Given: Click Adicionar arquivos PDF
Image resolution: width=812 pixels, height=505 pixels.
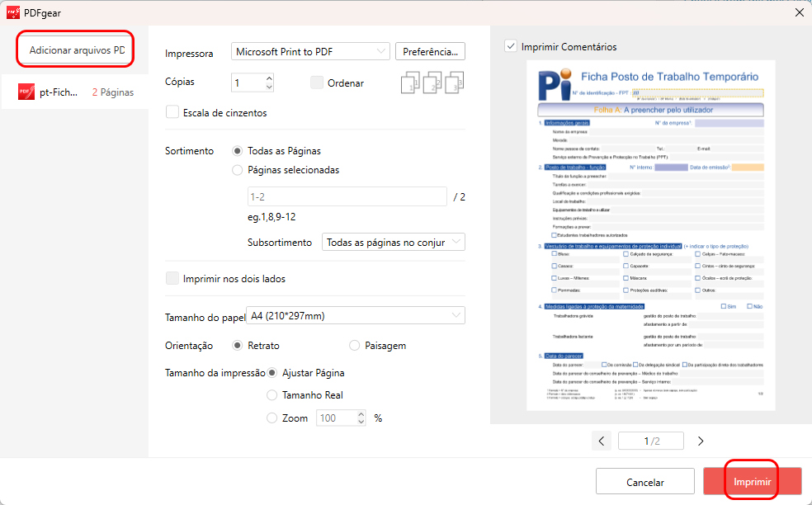Looking at the screenshot, I should click(x=75, y=50).
